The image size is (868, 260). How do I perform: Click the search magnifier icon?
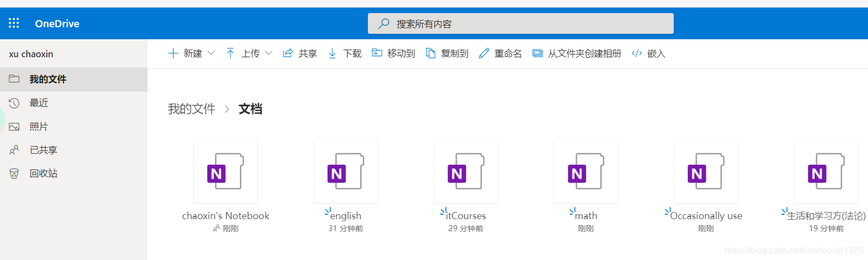pos(384,23)
